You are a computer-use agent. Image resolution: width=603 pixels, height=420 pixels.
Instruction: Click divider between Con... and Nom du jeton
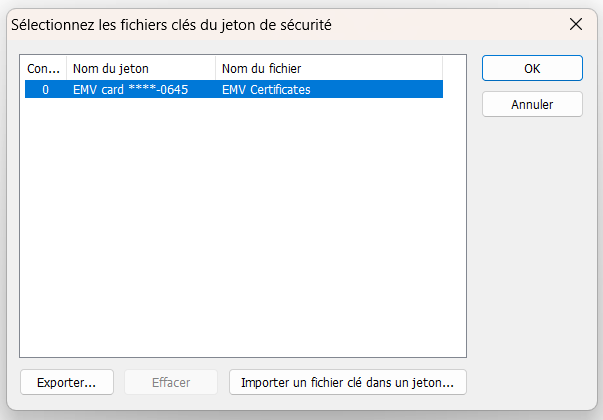coord(67,68)
